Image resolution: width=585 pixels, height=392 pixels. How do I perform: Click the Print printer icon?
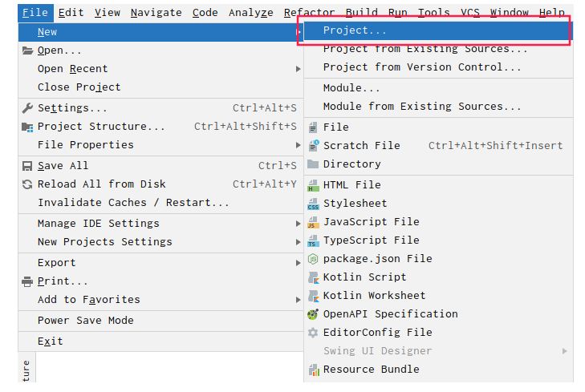coord(27,281)
